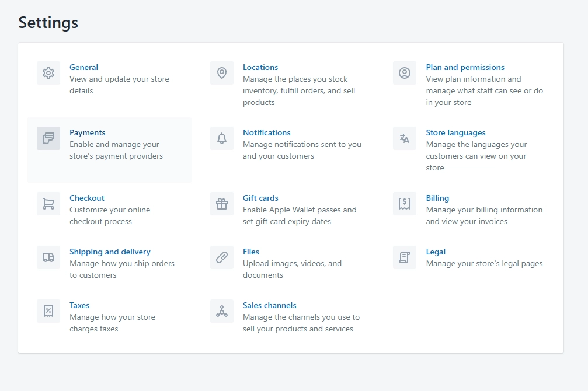Open the Gift cards settings link
Screen dimensions: 588x391
click(260, 197)
